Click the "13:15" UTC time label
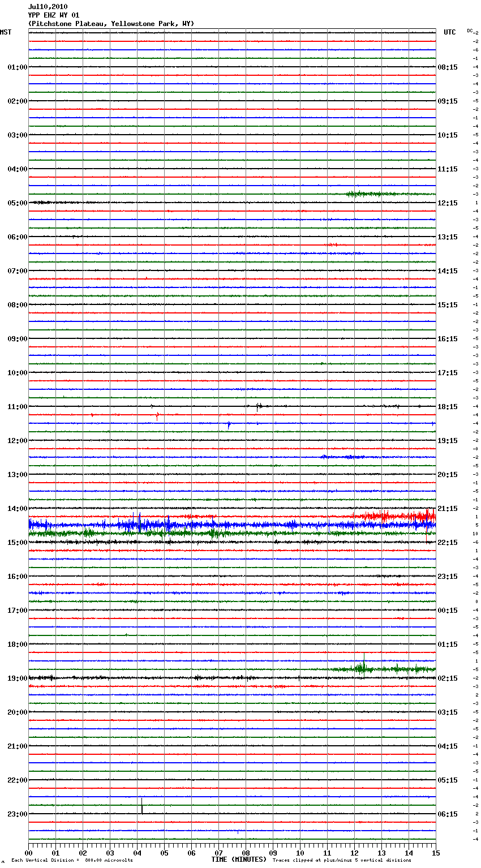The width and height of the screenshot is (481, 868). pos(448,237)
